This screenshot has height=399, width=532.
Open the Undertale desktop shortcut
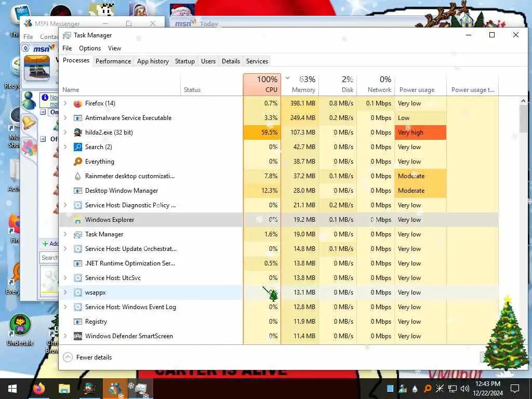coord(20,330)
